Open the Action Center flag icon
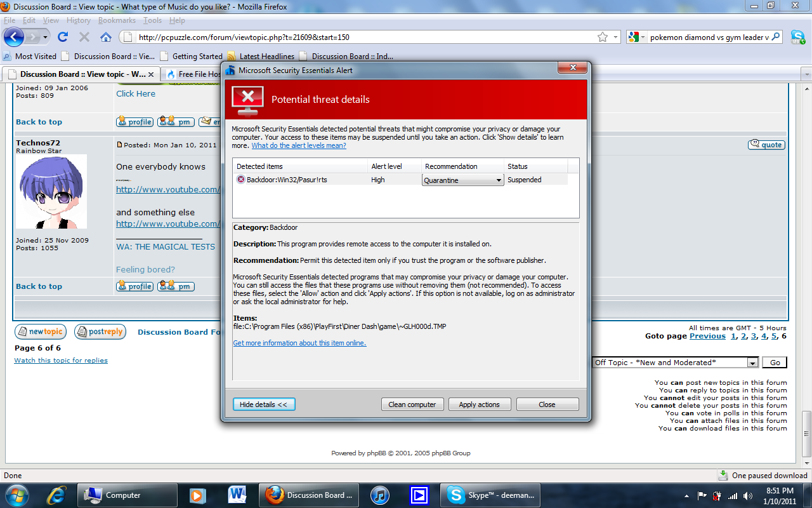Image resolution: width=812 pixels, height=508 pixels. pos(702,495)
